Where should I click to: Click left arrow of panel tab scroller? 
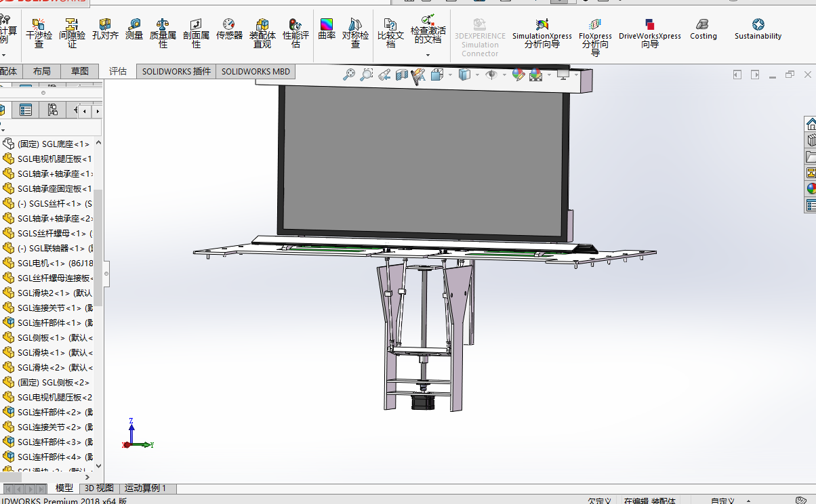pos(85,110)
